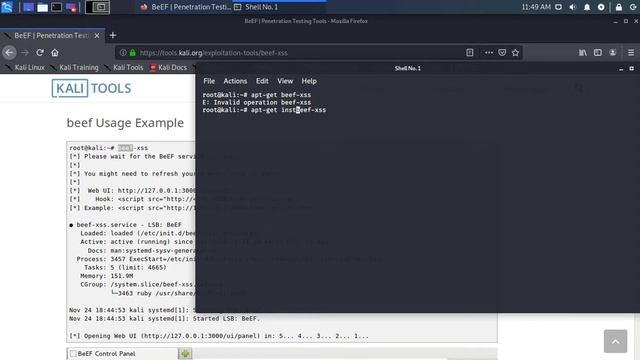Screen dimensions: 640x360
Task: Go to the Firefox home page
Action: pos(55,53)
